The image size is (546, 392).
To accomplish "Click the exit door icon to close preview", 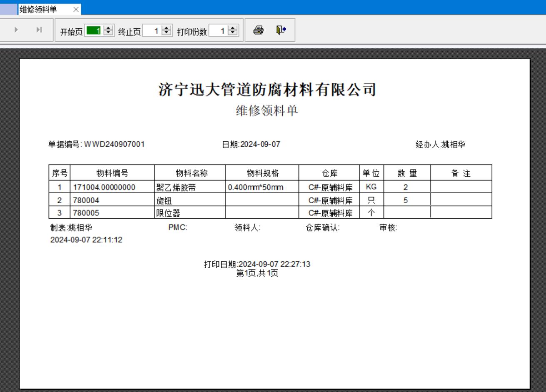I will coord(281,30).
